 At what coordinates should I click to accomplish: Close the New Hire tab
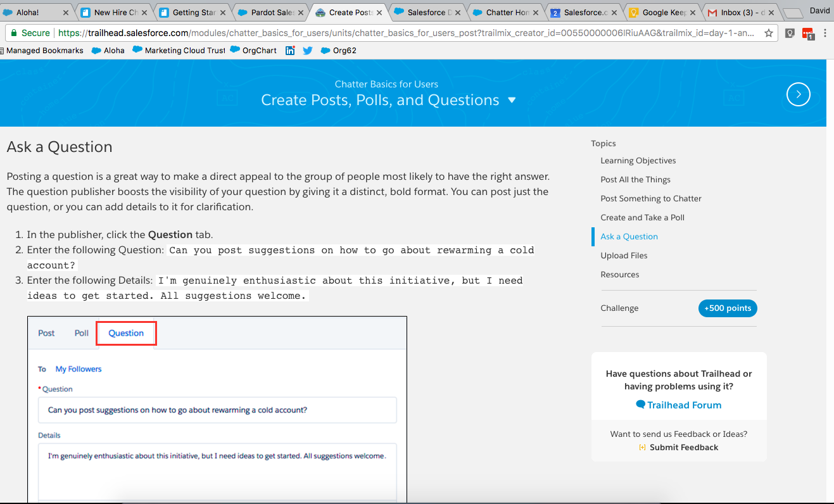(x=145, y=13)
